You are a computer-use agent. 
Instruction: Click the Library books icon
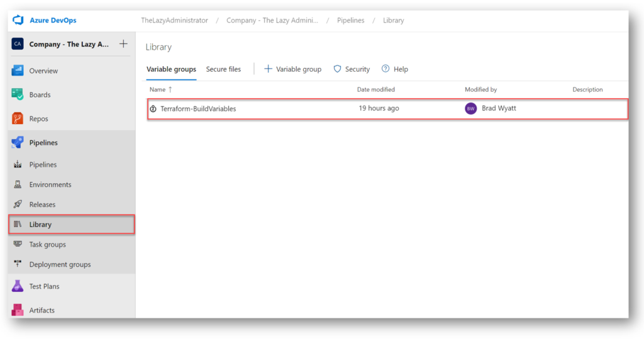tap(18, 225)
